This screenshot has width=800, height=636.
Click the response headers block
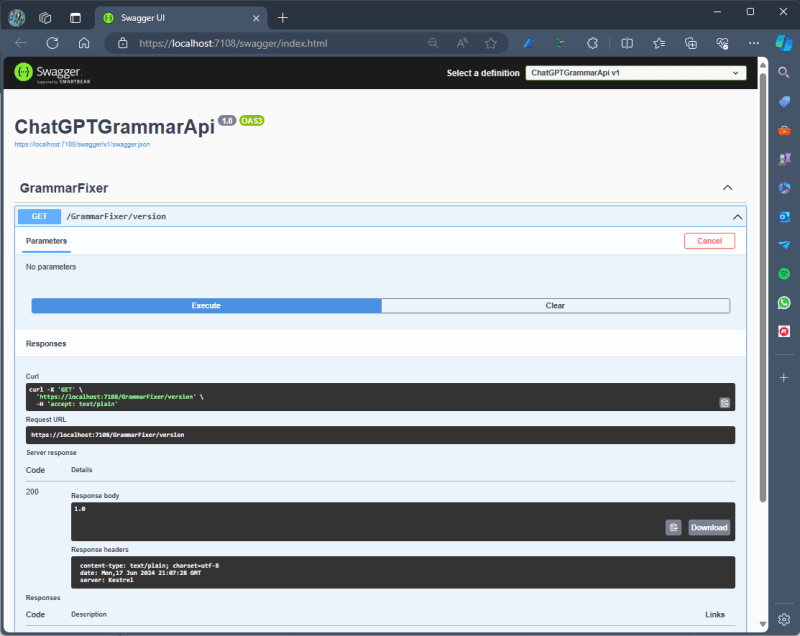pyautogui.click(x=403, y=572)
